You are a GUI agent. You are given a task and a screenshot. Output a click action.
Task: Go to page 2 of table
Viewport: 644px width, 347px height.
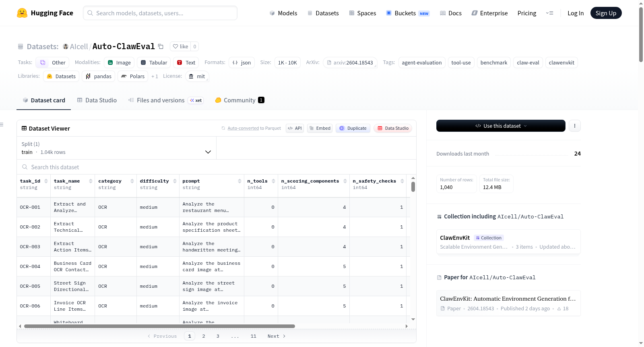204,336
